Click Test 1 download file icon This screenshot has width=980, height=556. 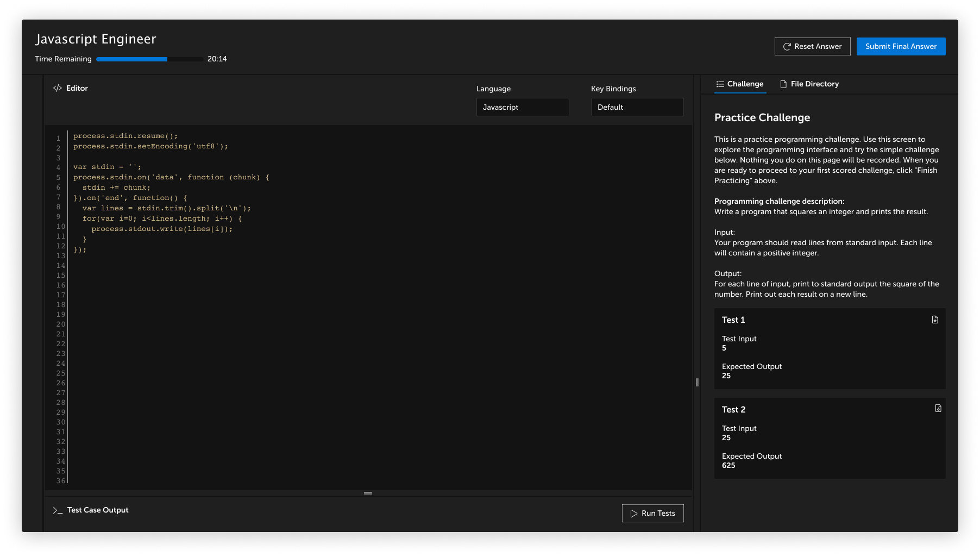(935, 320)
